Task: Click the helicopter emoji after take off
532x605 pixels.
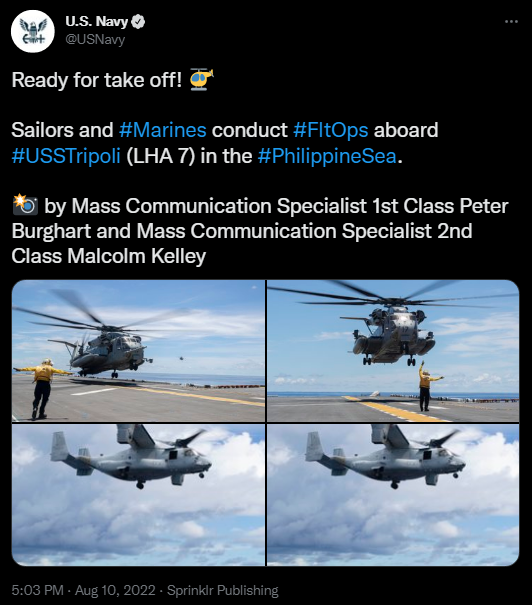Action: pos(202,79)
